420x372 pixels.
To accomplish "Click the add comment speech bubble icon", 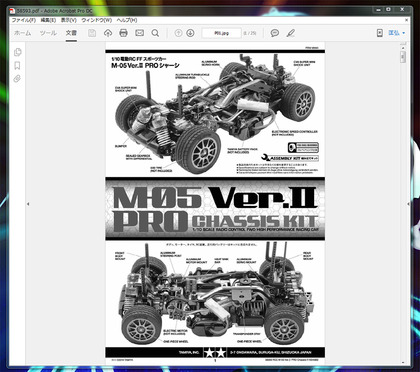I will point(275,33).
